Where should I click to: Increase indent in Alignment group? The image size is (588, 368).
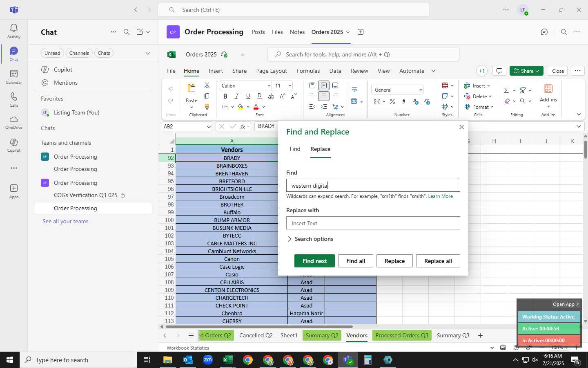pyautogui.click(x=324, y=107)
